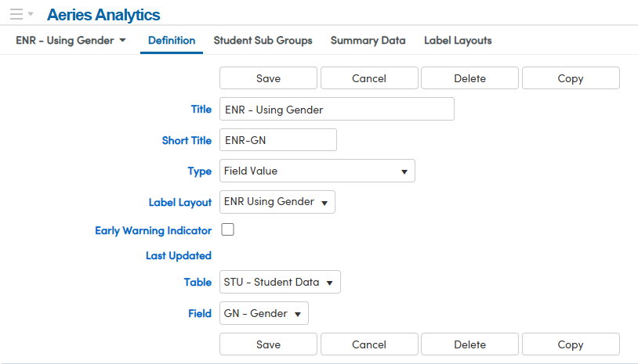Open the hamburger navigation menu icon

point(16,14)
